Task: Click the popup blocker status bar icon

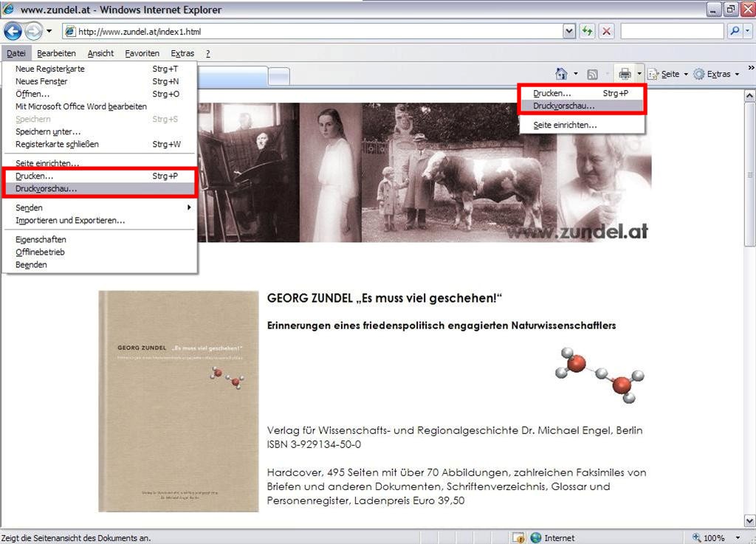Action: pos(518,538)
